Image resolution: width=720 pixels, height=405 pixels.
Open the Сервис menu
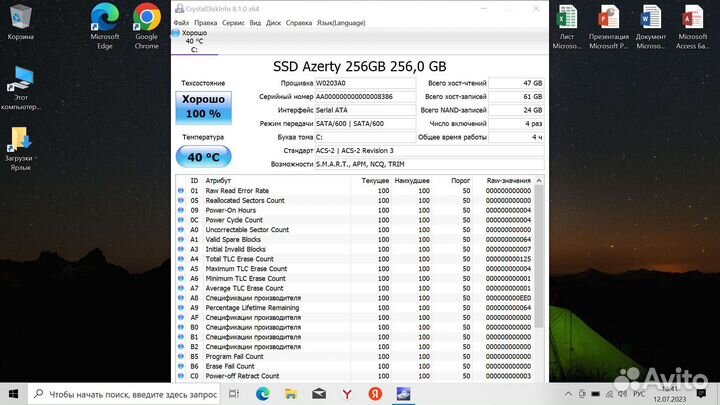click(x=233, y=22)
